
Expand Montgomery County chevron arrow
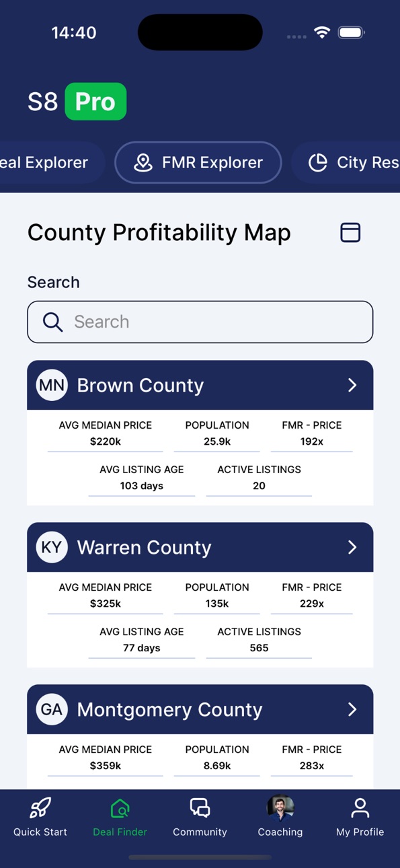pos(352,709)
